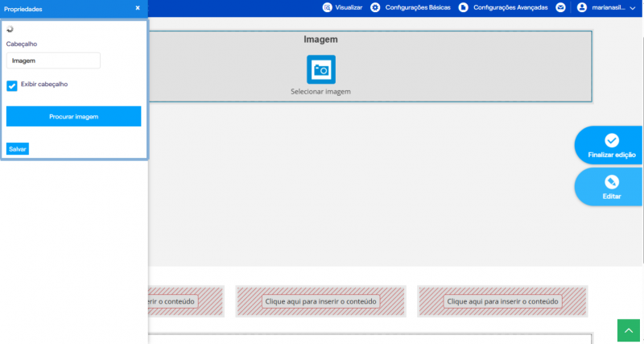
Task: Click the Editar pencil icon
Action: 612,182
